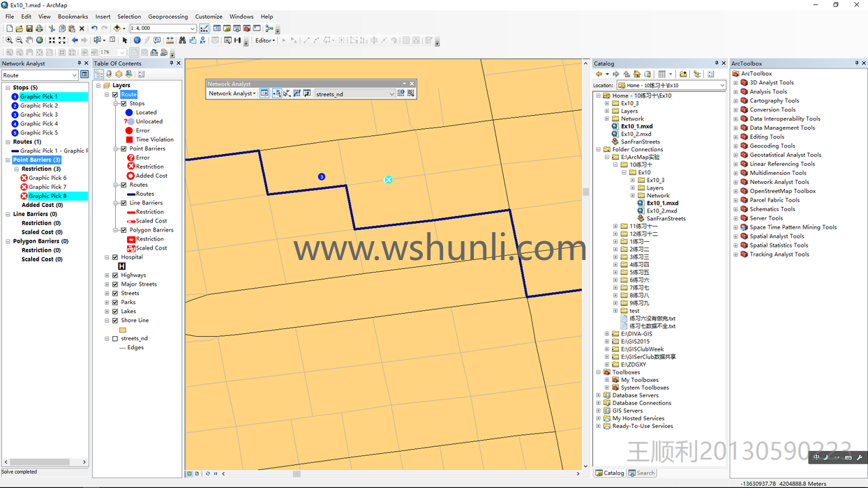Open the Find binoculars tool
Image resolution: width=868 pixels, height=488 pixels.
pyautogui.click(x=182, y=40)
